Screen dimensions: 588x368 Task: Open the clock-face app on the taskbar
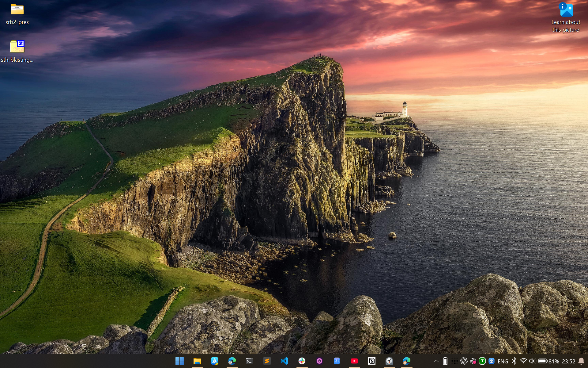389,361
